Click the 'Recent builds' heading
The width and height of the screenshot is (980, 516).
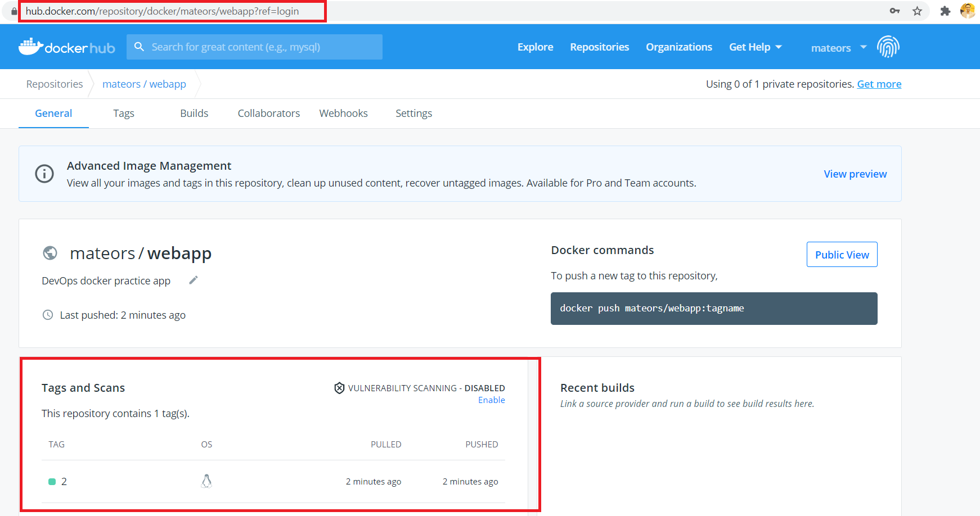[x=597, y=388]
